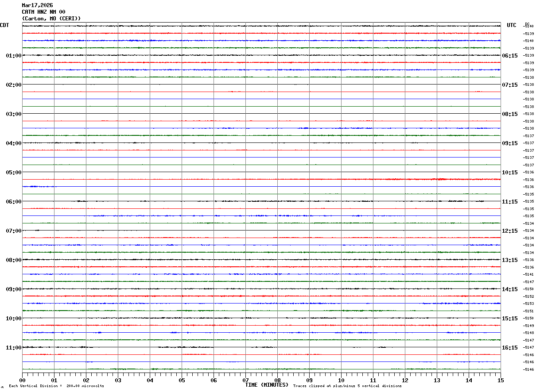The width and height of the screenshot is (536, 392).
Task: Click minute tick label 09
Action: pos(309,380)
